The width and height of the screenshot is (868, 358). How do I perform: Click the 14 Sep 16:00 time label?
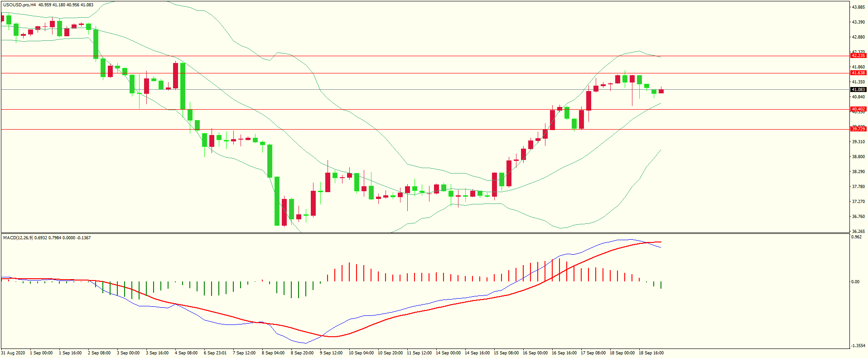tap(477, 353)
